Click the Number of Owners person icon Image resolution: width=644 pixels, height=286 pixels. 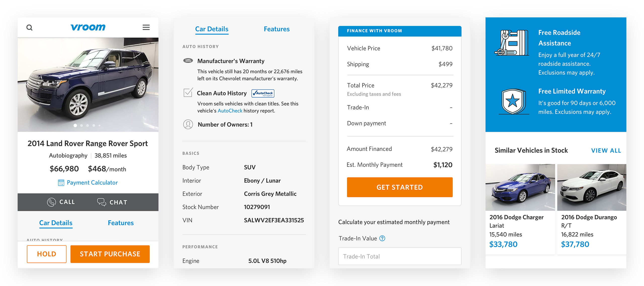point(188,124)
